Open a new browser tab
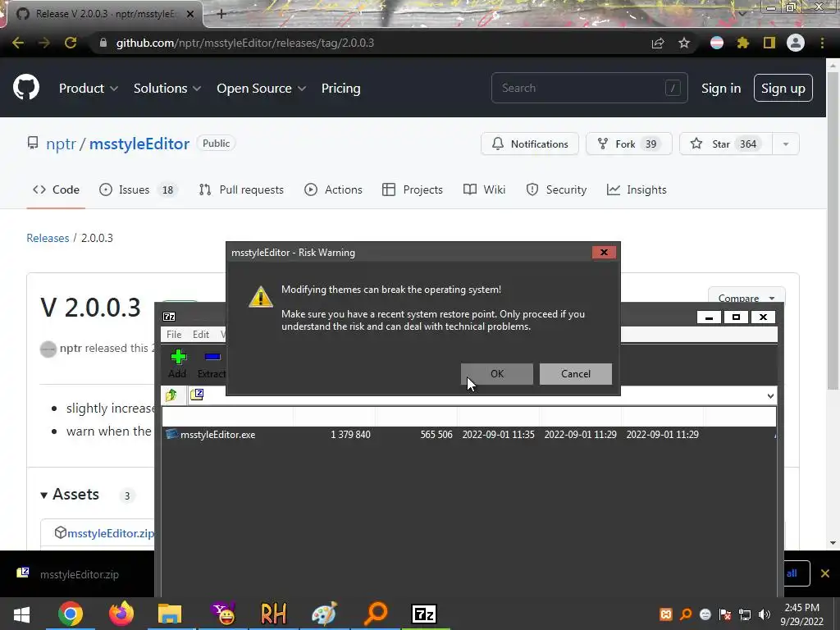The height and width of the screenshot is (630, 840). 221,14
